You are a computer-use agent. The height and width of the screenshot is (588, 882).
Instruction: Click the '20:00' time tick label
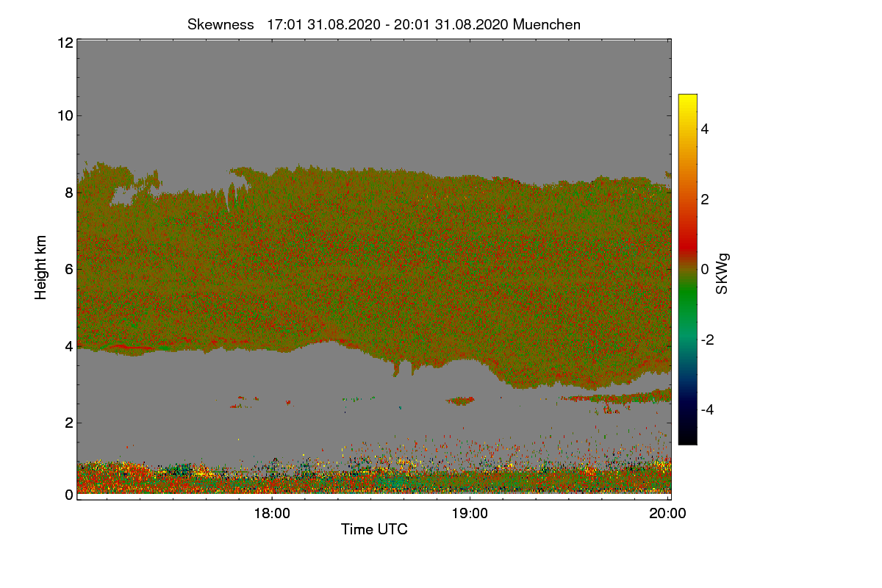[668, 514]
